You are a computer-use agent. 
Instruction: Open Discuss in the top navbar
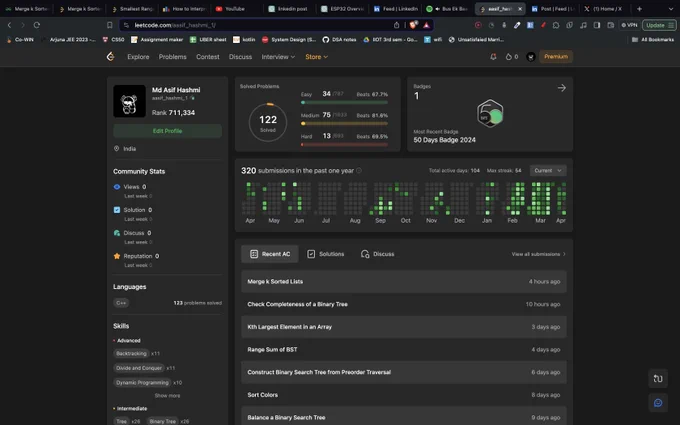[x=240, y=57]
